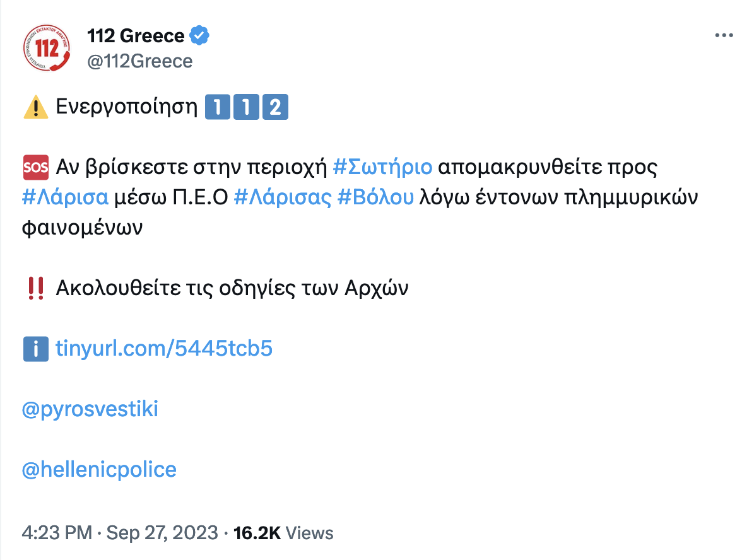The image size is (754, 560).
Task: Click the 4:23 PM Sep 27, 2023 timestamp
Action: (121, 533)
